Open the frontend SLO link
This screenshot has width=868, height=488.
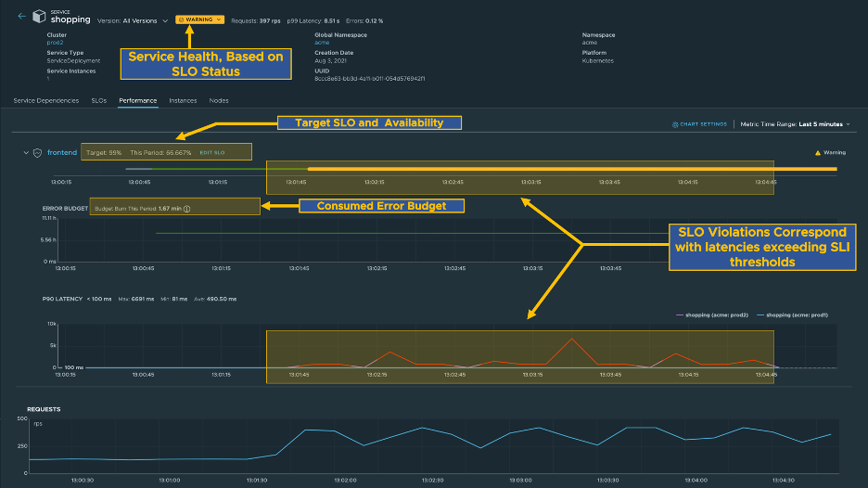click(60, 152)
